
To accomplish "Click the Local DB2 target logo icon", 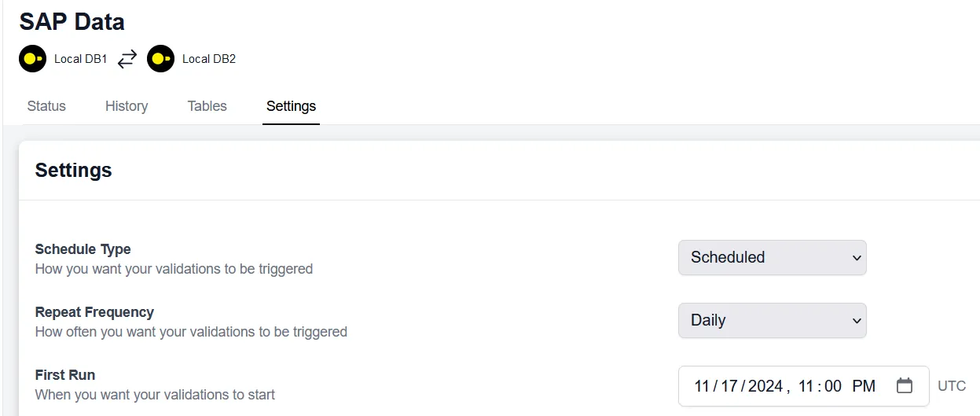I will (x=161, y=59).
